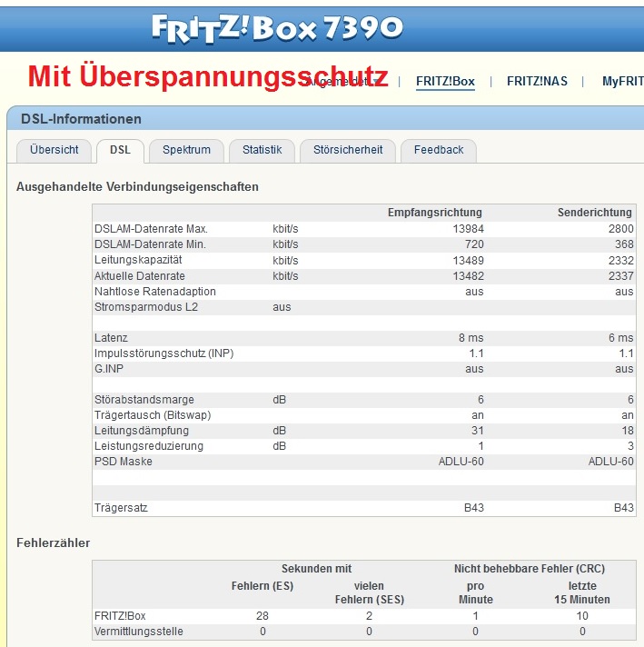This screenshot has width=644, height=647.
Task: Click the Sekunden mit column header
Action: [316, 569]
